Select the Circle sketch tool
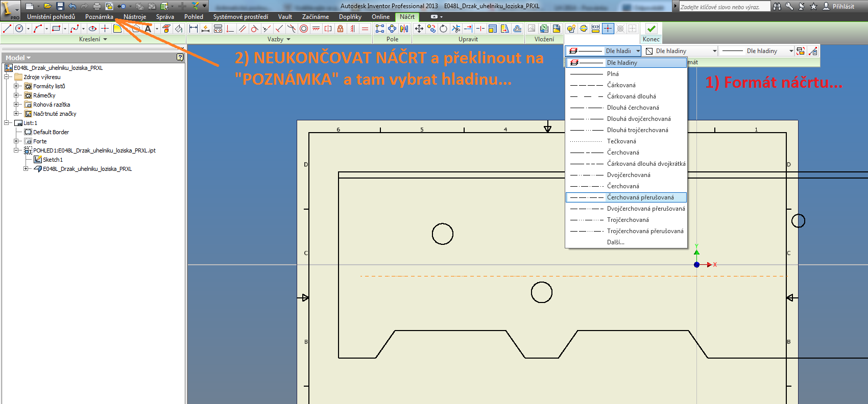 tap(19, 29)
